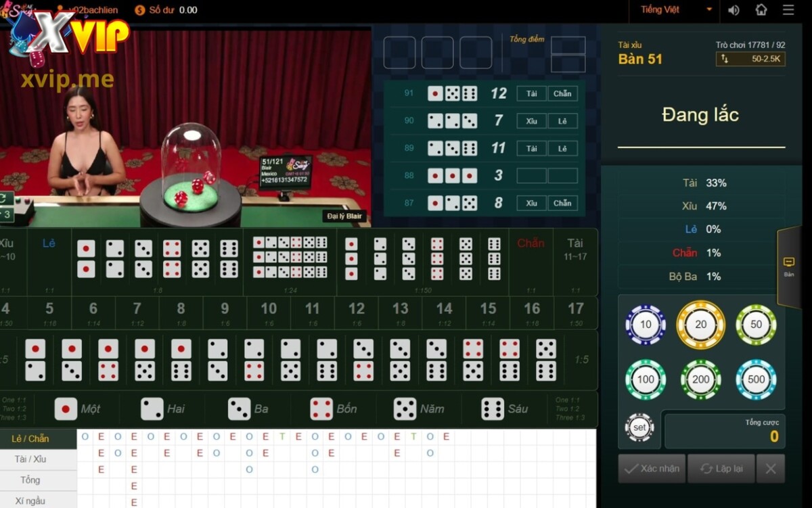Expand the Bàn side panel tab
812x508 pixels.
pos(789,267)
